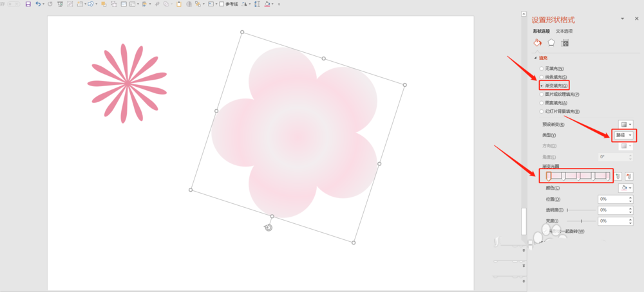Click the 位置 percentage input field
This screenshot has width=644, height=292.
click(612, 199)
